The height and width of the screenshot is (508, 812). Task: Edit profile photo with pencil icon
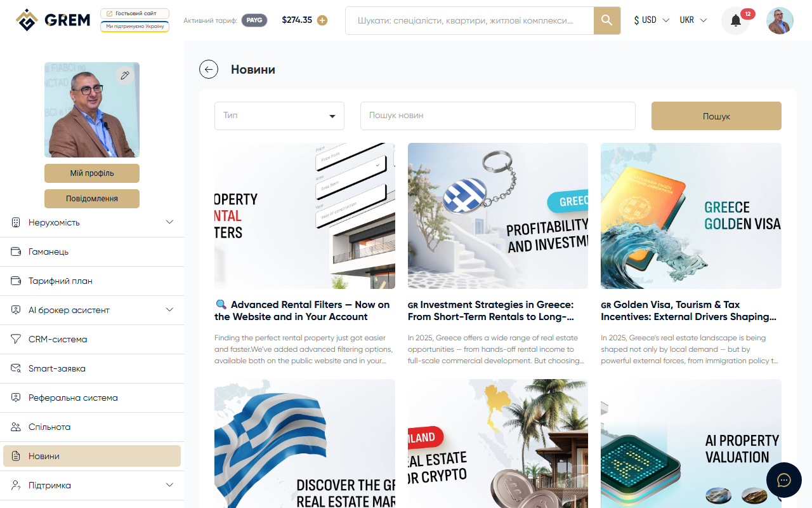(125, 76)
